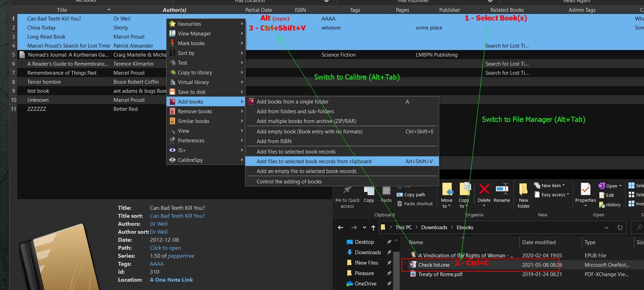Viewport: 644px width, 290px height.
Task: Select Add from ISBN
Action: click(x=342, y=141)
